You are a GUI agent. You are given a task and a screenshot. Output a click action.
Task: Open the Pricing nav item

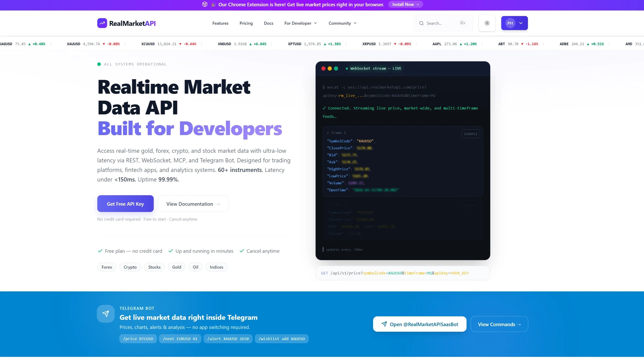(x=246, y=23)
